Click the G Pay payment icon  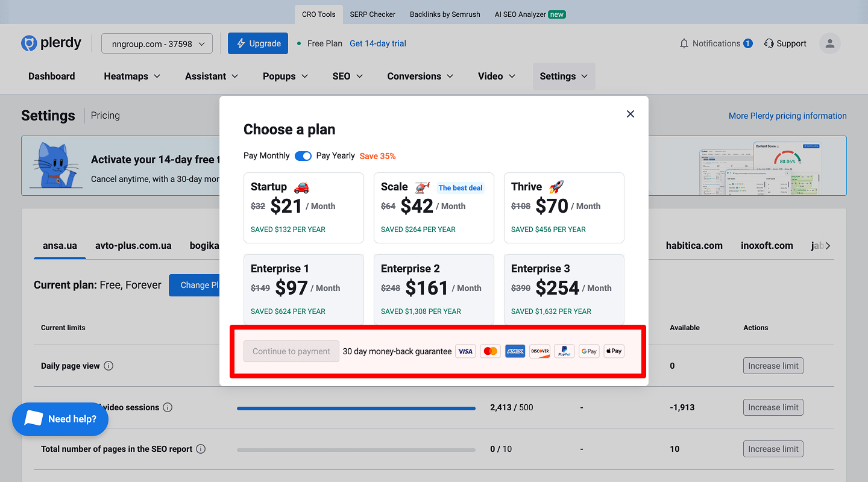pyautogui.click(x=589, y=351)
